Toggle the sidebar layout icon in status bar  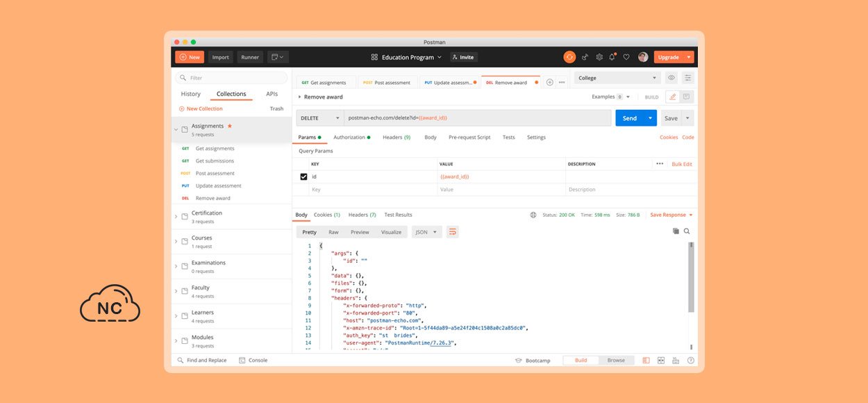[x=646, y=360]
